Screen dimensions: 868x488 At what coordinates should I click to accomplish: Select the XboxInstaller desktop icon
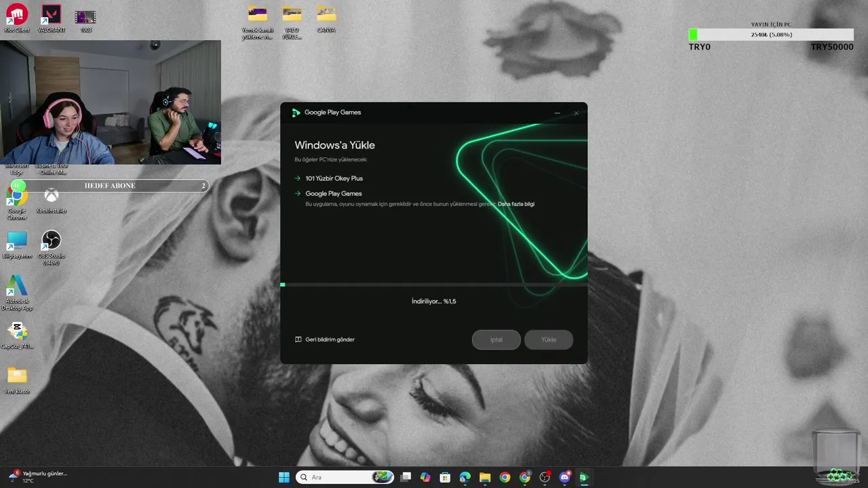(x=52, y=201)
